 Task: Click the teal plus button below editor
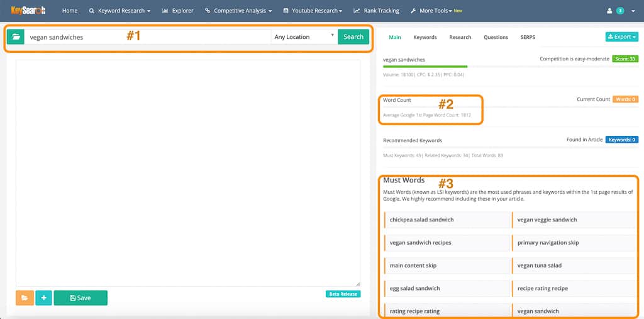click(43, 298)
